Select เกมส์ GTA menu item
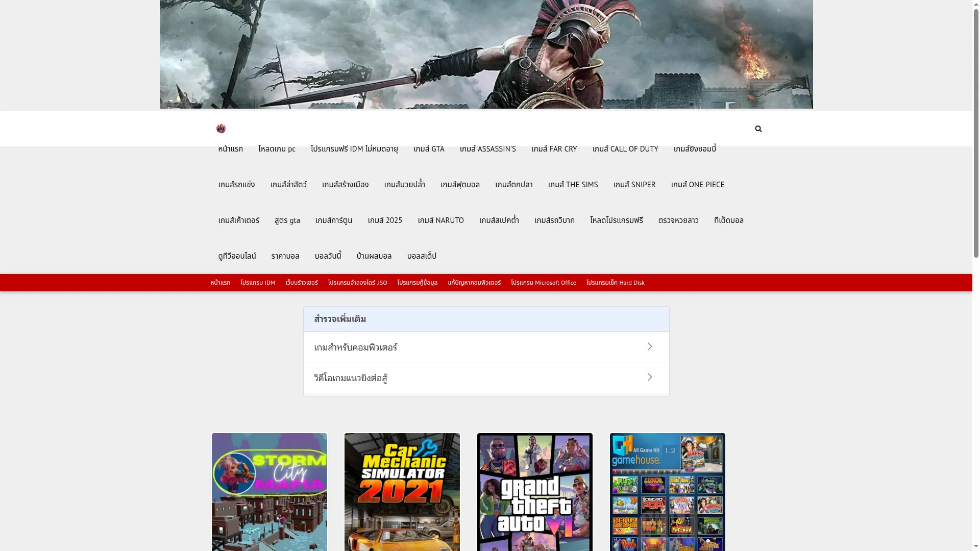The image size is (980, 551). tap(429, 149)
